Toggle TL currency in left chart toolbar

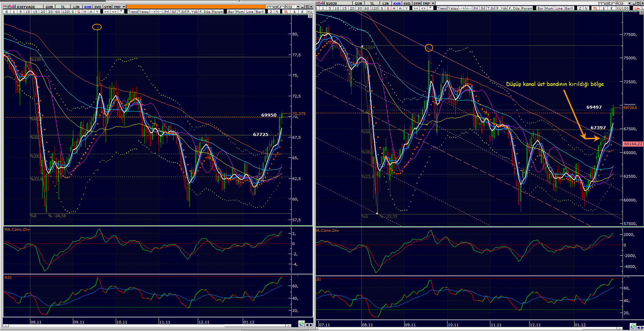286,12
